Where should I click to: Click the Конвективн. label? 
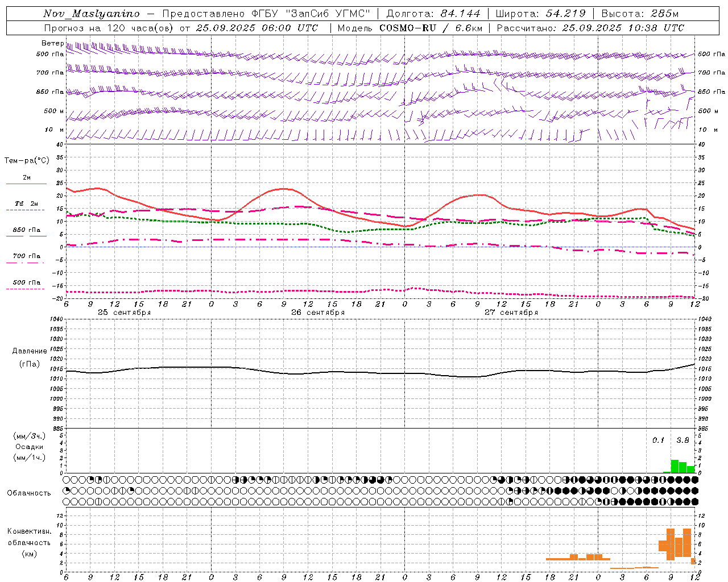pyautogui.click(x=30, y=531)
